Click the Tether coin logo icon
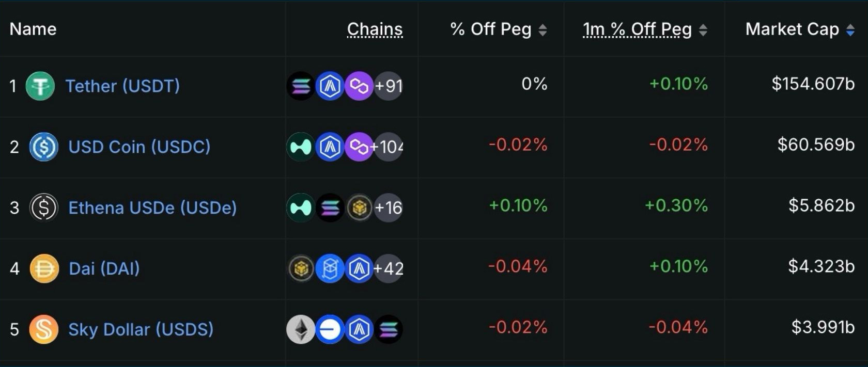868x367 pixels. tap(40, 86)
